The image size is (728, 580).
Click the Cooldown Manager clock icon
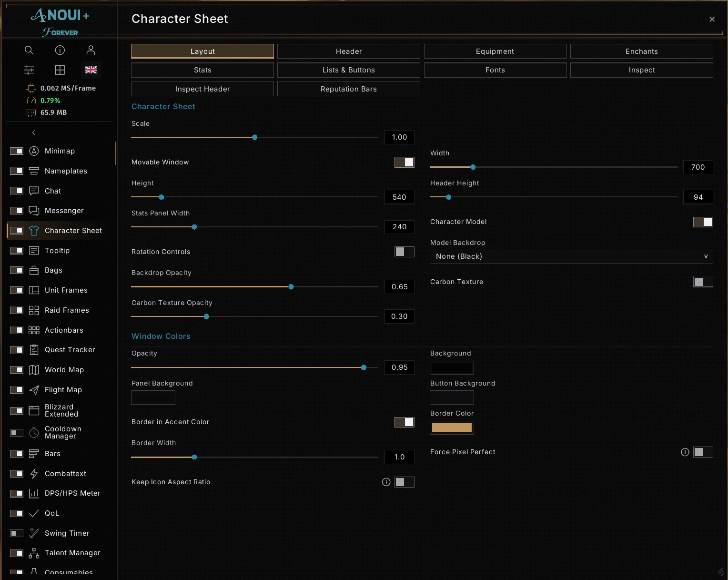(x=34, y=433)
